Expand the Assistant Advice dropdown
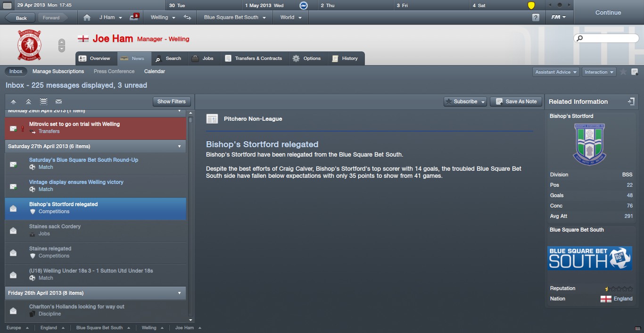This screenshot has width=644, height=333. 556,72
